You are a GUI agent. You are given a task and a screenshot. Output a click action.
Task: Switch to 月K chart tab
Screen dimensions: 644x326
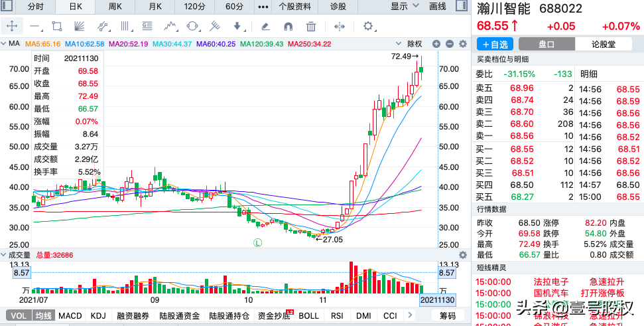coord(155,7)
